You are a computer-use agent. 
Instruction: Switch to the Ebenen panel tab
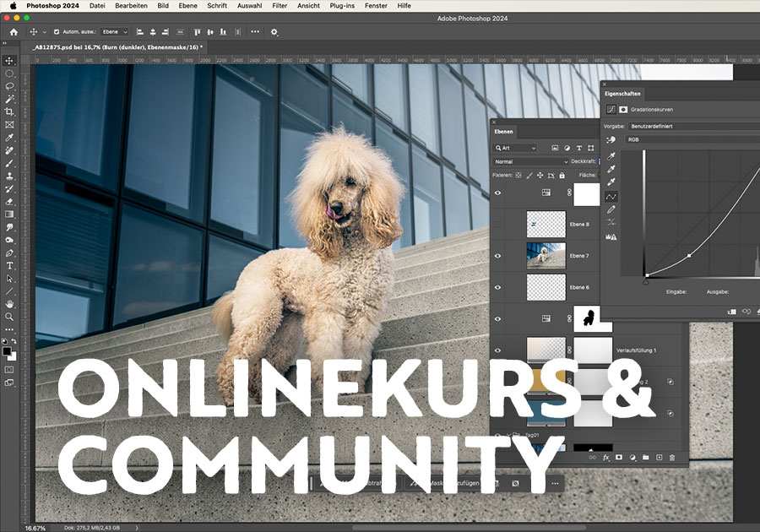pos(504,132)
